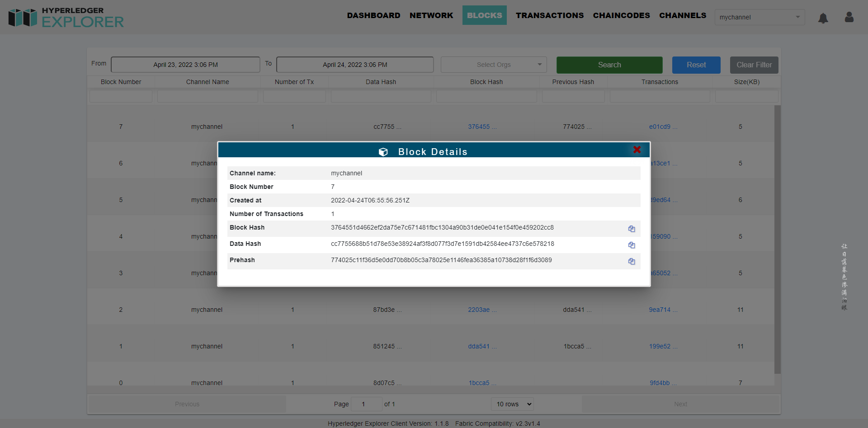The width and height of the screenshot is (868, 428).
Task: Filter by Size(KB) column
Action: (x=747, y=96)
